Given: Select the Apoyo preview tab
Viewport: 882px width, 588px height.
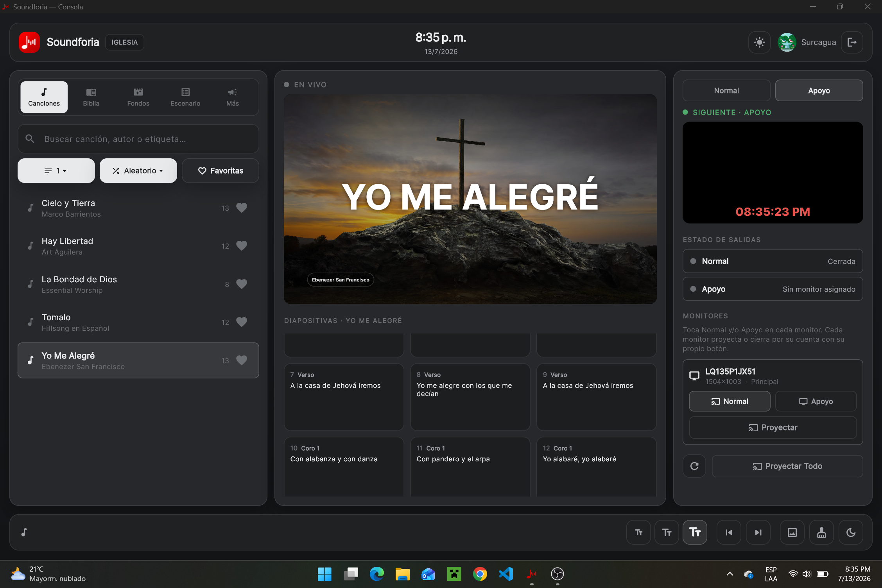Looking at the screenshot, I should coord(819,91).
